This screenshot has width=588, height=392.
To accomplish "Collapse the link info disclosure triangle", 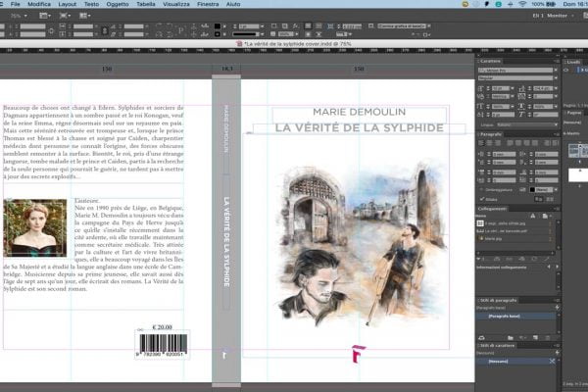I will click(478, 259).
